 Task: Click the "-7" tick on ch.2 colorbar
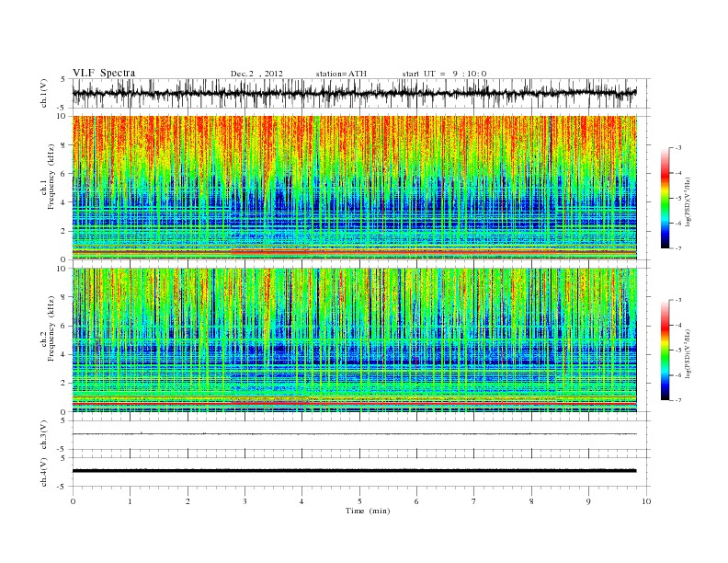point(678,400)
